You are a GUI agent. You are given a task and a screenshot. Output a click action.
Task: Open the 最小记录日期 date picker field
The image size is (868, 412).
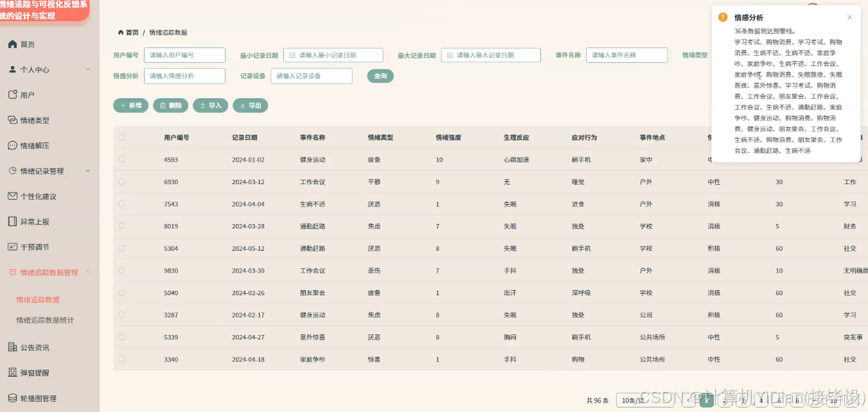pyautogui.click(x=333, y=55)
